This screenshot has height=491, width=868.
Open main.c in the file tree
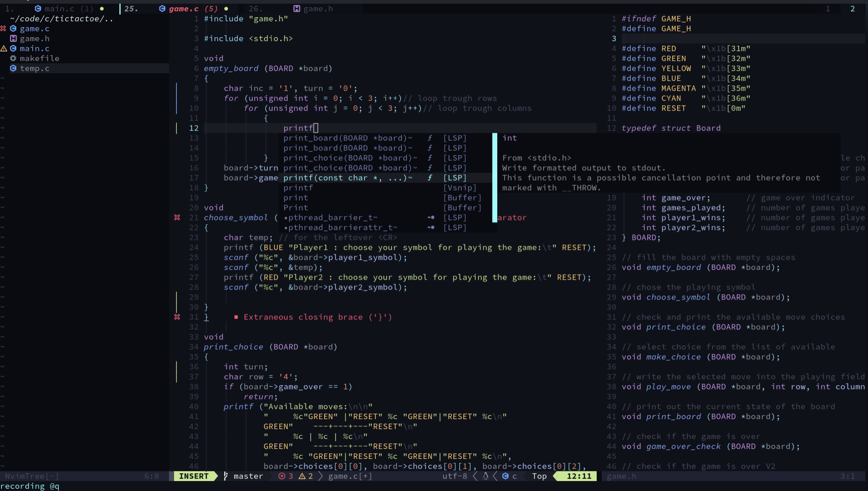(x=34, y=49)
